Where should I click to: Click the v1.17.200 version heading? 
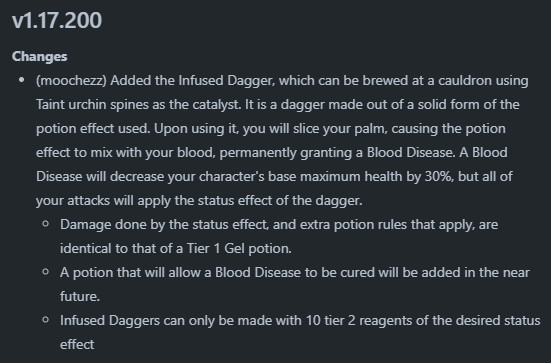click(x=57, y=20)
